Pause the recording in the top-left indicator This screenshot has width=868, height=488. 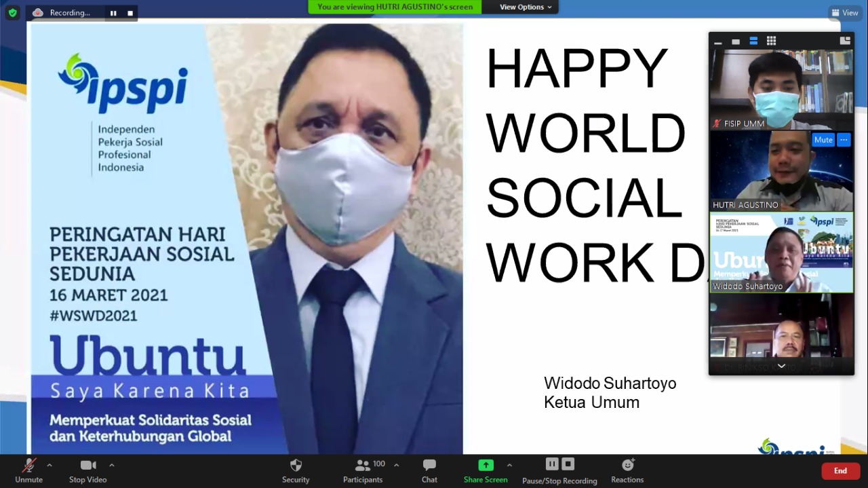[113, 13]
